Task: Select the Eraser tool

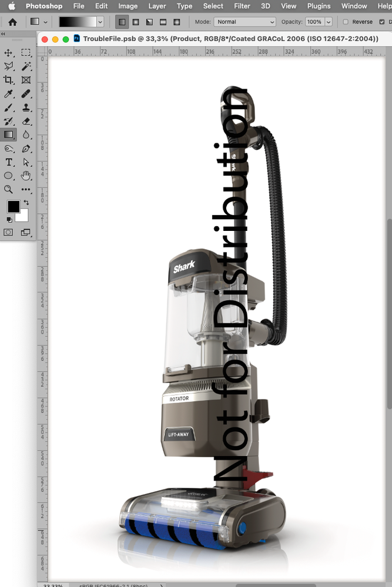Action: (26, 121)
